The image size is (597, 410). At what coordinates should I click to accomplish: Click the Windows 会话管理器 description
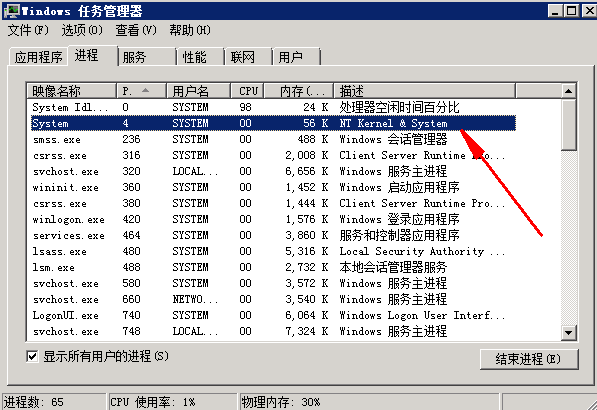393,139
